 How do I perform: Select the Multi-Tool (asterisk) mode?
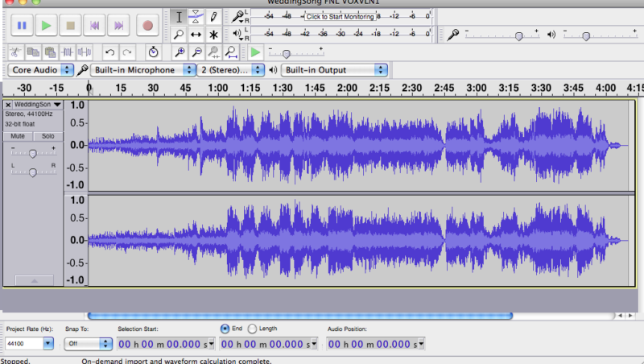213,35
